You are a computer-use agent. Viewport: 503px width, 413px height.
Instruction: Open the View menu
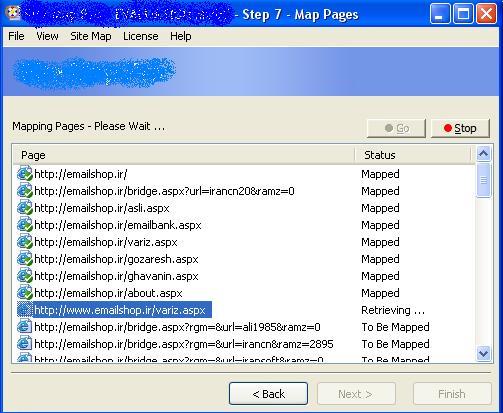(47, 36)
